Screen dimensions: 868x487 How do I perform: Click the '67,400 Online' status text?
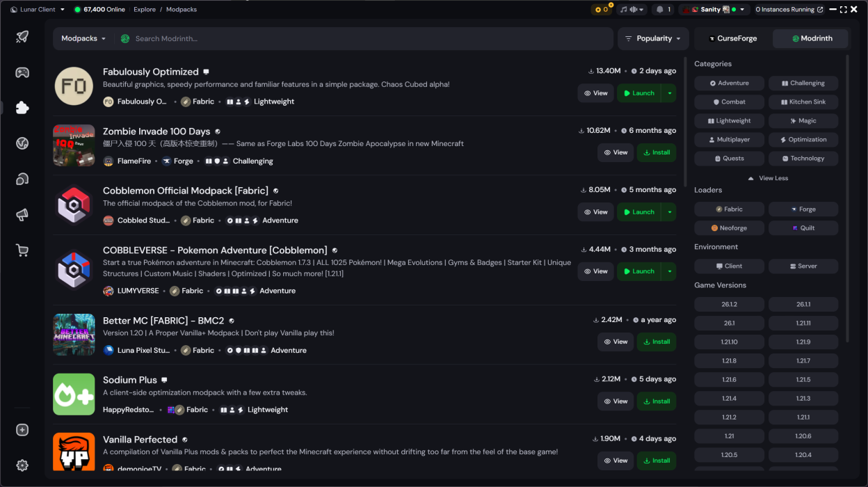click(104, 10)
